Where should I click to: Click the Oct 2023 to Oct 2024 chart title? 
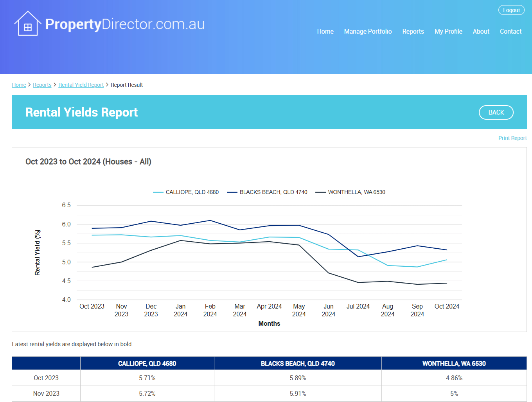pyautogui.click(x=88, y=162)
